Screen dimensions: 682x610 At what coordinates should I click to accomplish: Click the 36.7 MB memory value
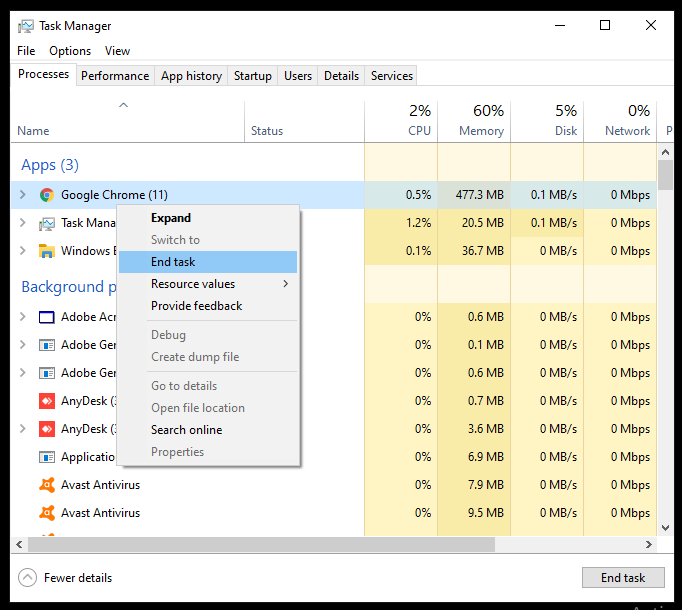tap(482, 251)
